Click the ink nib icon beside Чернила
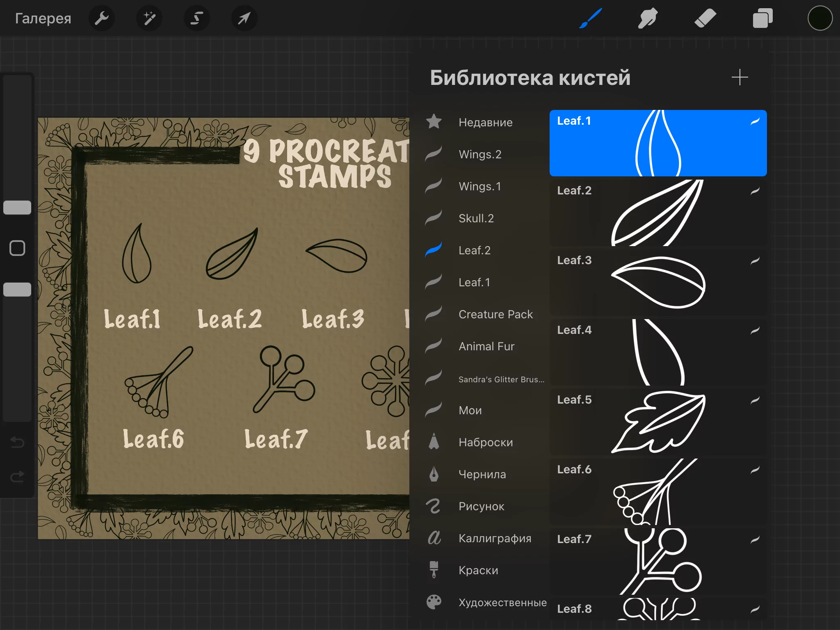The image size is (840, 630). [x=434, y=474]
